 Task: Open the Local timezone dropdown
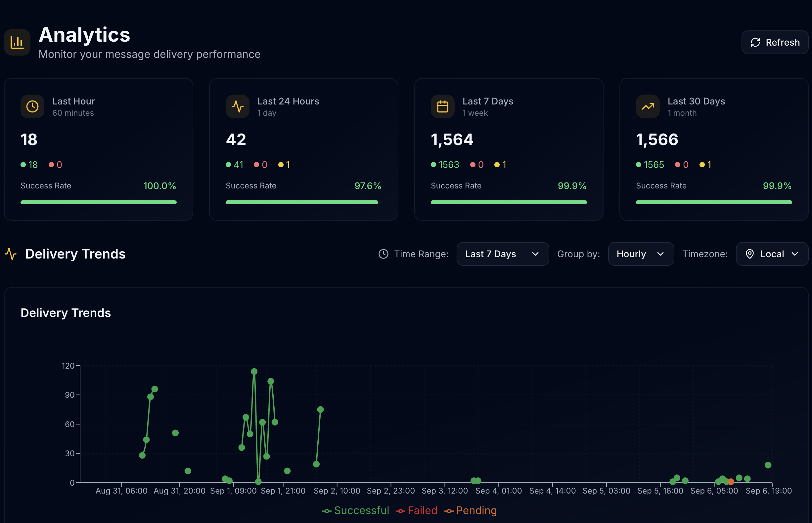coord(772,254)
